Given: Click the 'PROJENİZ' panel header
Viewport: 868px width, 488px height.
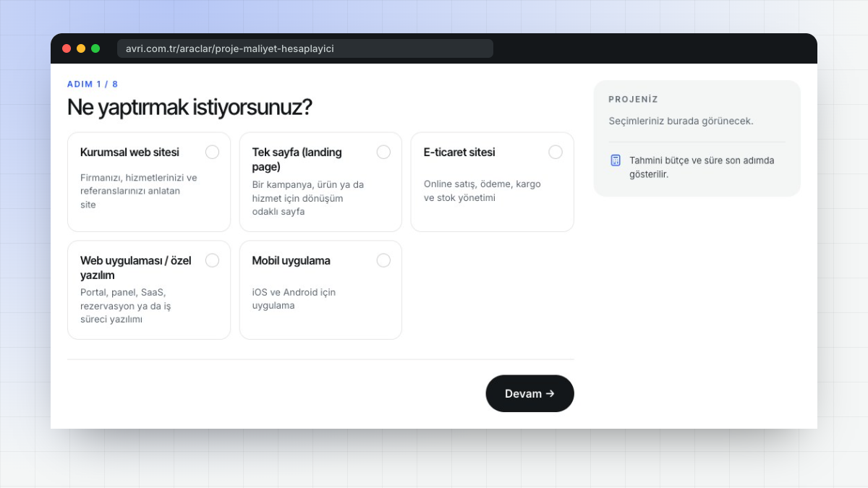Looking at the screenshot, I should coord(634,100).
